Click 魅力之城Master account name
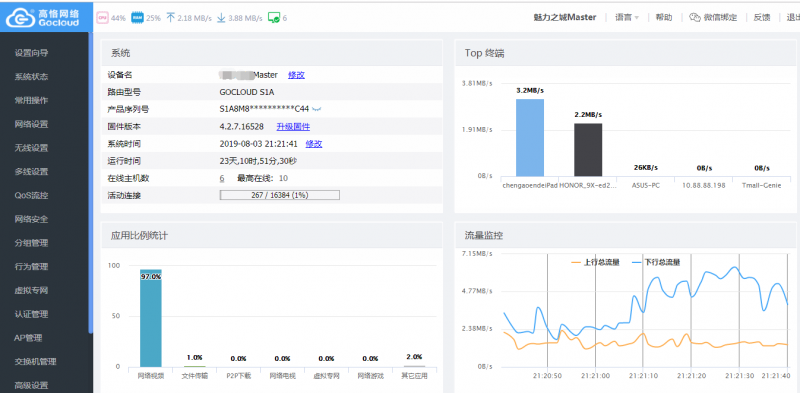 coord(565,17)
